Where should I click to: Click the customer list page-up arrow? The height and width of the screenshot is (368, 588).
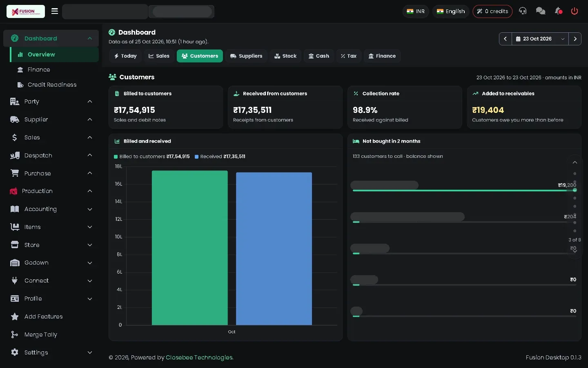575,162
